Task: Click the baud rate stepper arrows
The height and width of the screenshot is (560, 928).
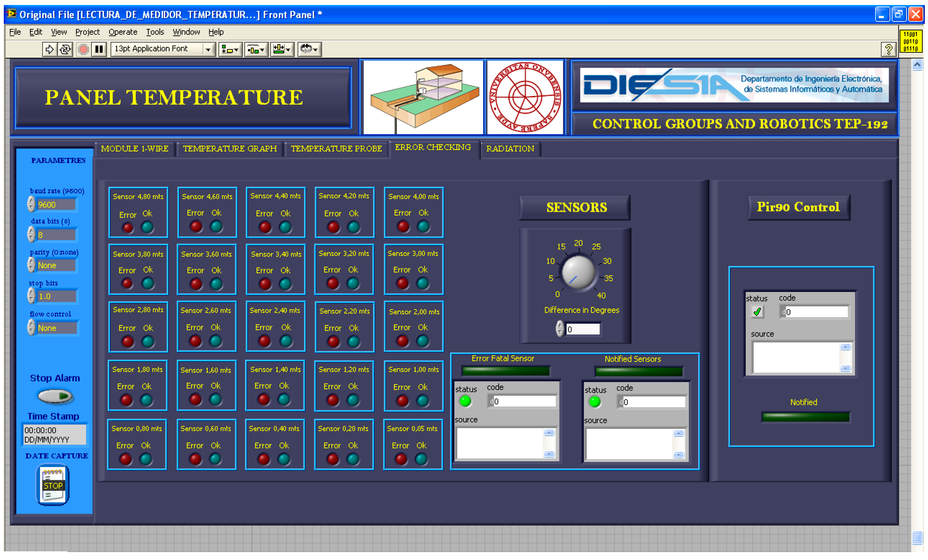Action: tap(31, 204)
